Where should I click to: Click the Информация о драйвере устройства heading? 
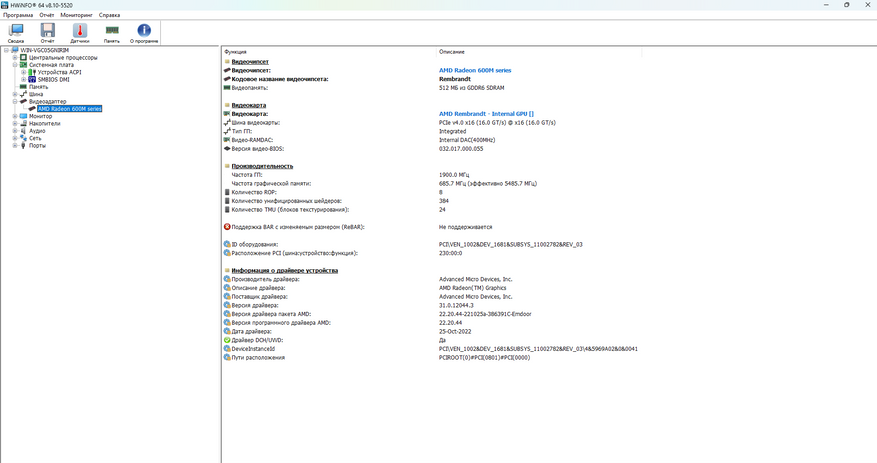coord(285,271)
